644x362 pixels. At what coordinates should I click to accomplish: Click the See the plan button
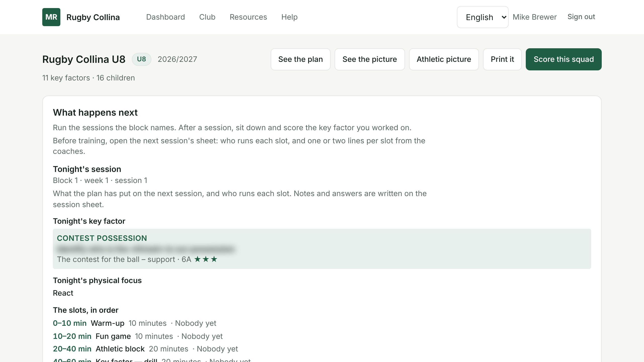300,59
